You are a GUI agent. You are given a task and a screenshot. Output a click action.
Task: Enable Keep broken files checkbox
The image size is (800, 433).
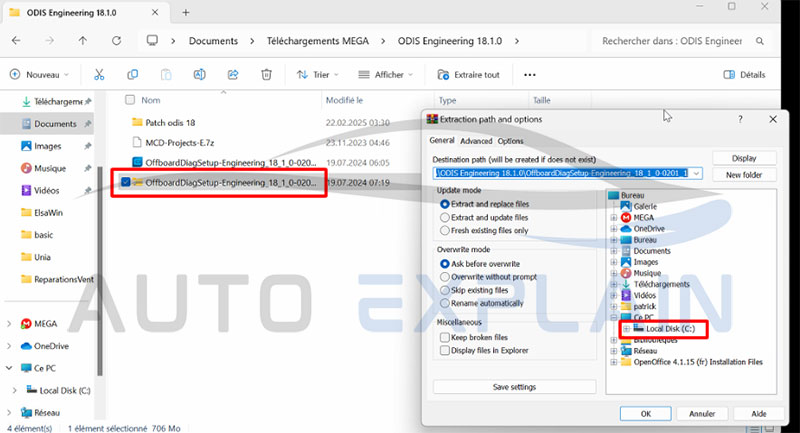click(444, 338)
